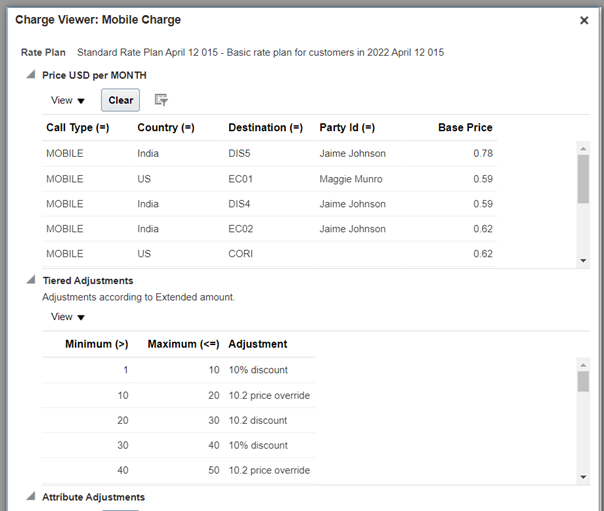Open the View menu under Tiered Adjustments
Image resolution: width=604 pixels, height=511 pixels.
click(x=68, y=317)
